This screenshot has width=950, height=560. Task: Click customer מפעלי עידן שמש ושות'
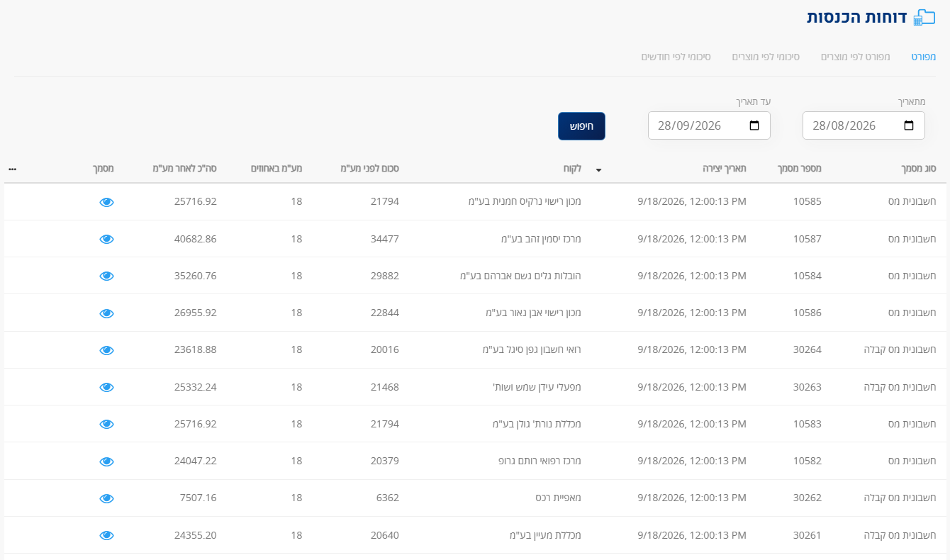pos(537,387)
